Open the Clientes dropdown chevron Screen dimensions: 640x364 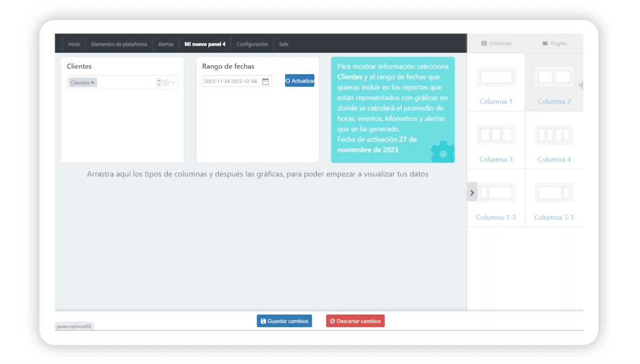click(x=173, y=82)
